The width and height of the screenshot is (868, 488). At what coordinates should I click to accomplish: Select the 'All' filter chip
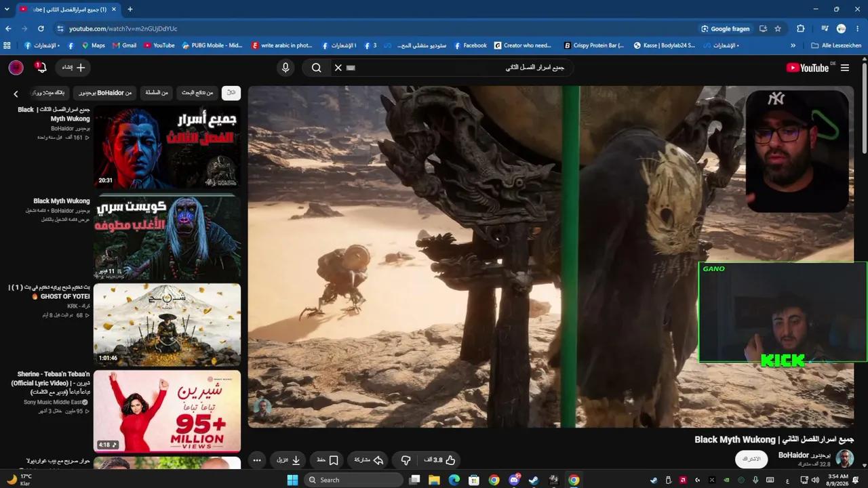pyautogui.click(x=231, y=93)
